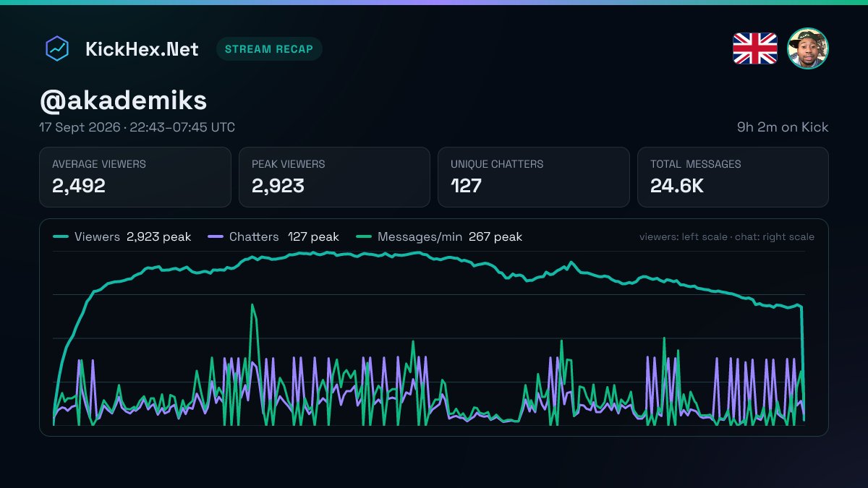Click the 9h 2m on Kick duration
The width and height of the screenshot is (868, 488).
tap(783, 127)
